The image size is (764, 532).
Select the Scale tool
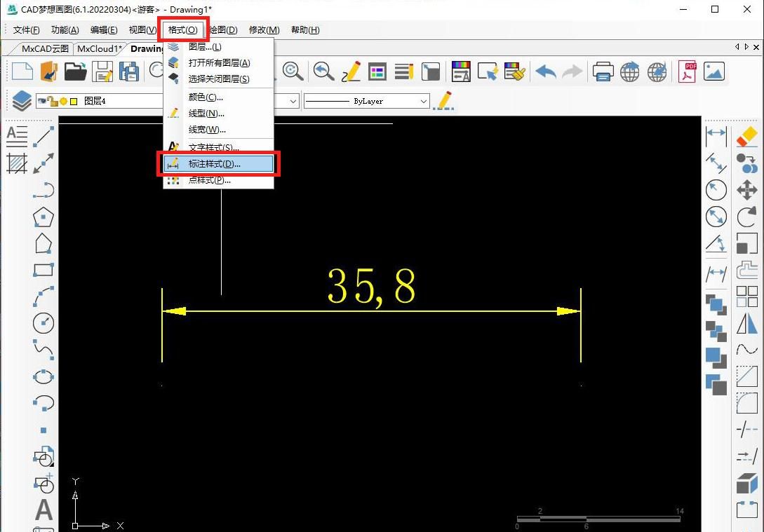tap(747, 243)
